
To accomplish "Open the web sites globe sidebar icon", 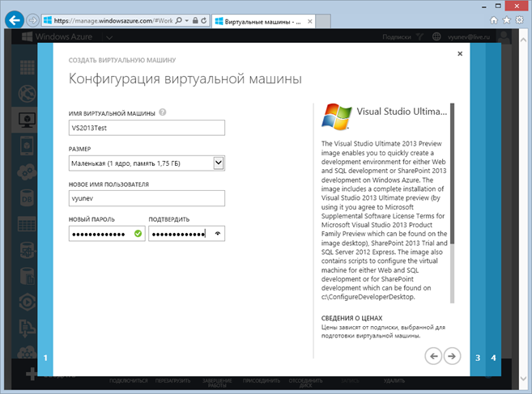I will pyautogui.click(x=27, y=94).
